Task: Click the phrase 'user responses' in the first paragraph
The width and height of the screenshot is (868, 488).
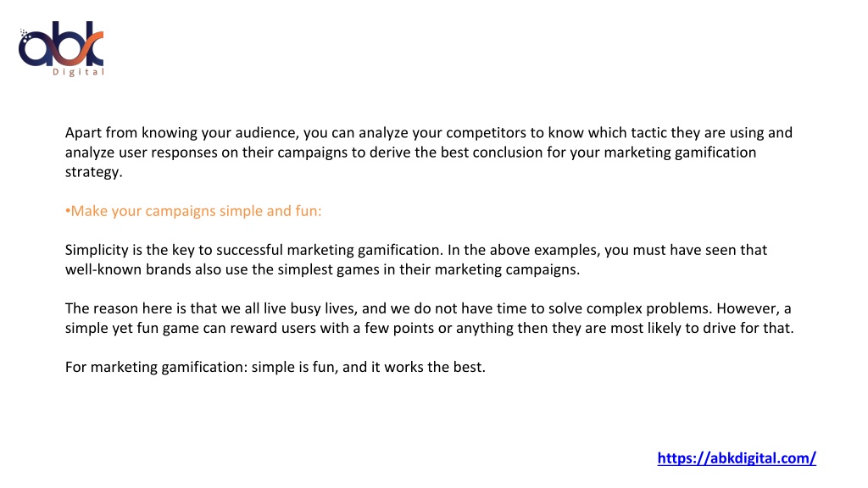Action: [x=169, y=152]
